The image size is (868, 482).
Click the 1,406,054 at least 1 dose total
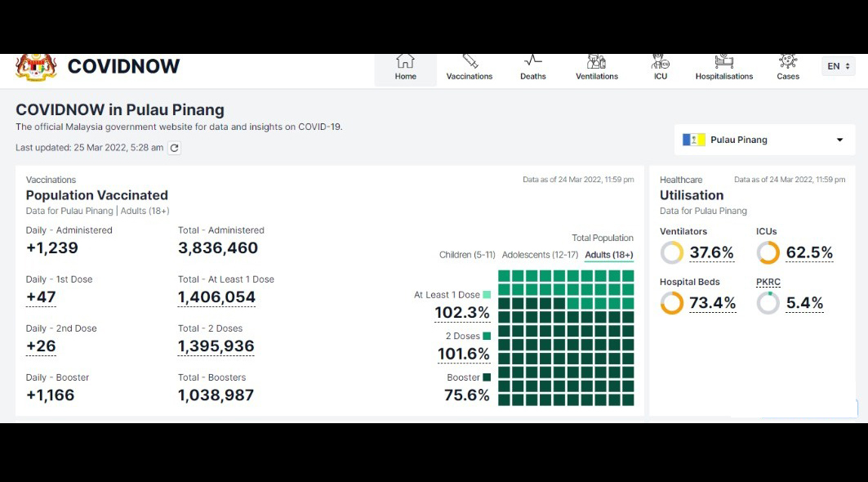(216, 297)
